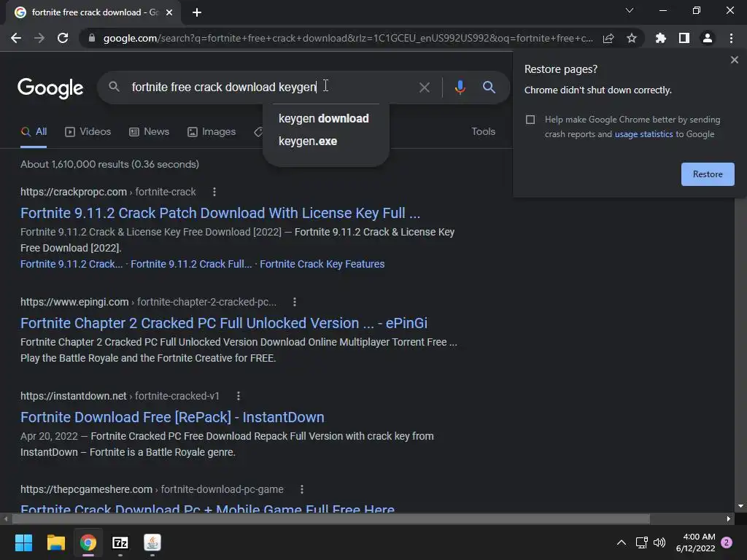The width and height of the screenshot is (747, 560).
Task: Click the forward navigation arrow
Action: tap(39, 38)
